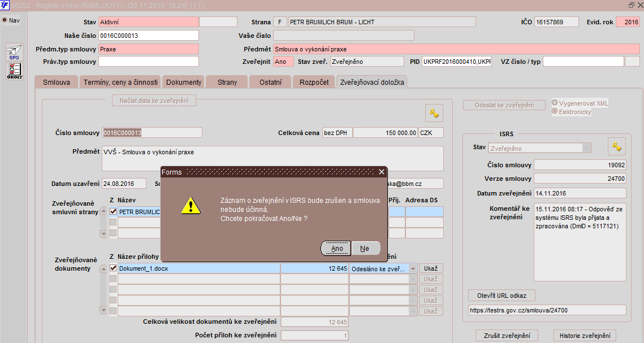644x343 pixels.
Task: Click the key icon above Celková cena
Action: pos(434,113)
